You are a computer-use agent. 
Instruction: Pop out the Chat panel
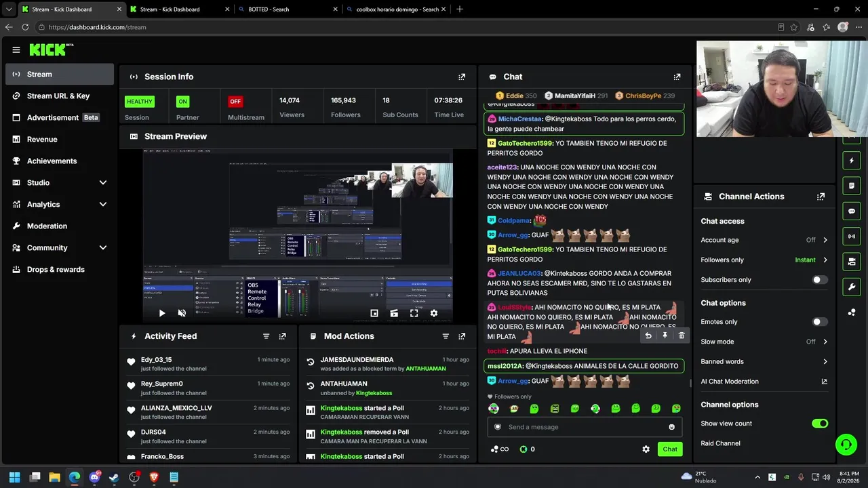[x=677, y=77]
